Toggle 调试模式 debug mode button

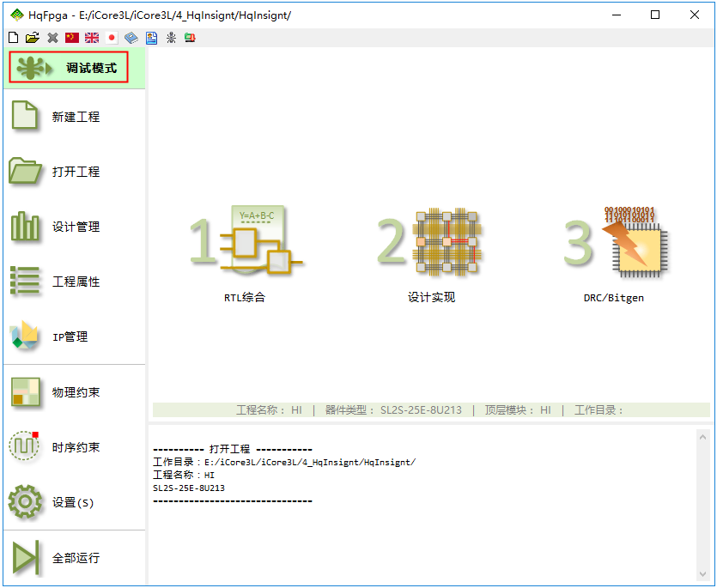pos(69,68)
